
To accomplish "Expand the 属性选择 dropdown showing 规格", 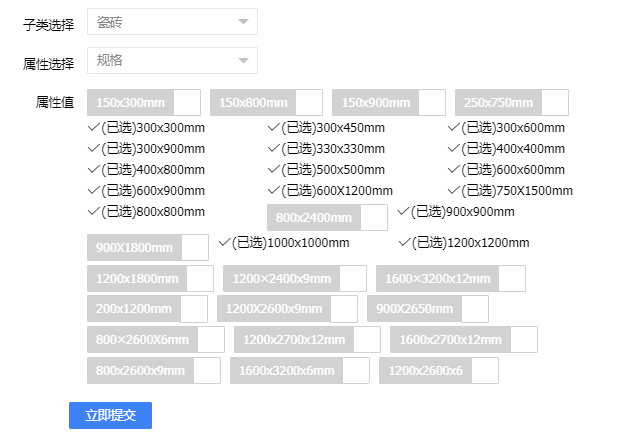I will pyautogui.click(x=172, y=61).
